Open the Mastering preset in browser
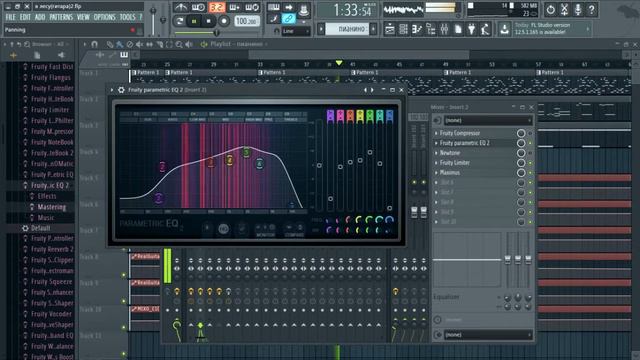This screenshot has width=640, height=360. click(52, 207)
